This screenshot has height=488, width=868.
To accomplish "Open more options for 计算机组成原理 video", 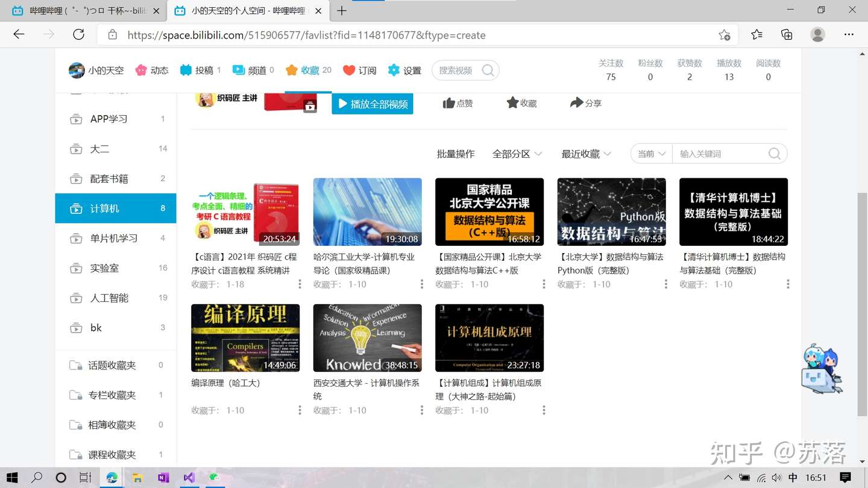I will click(x=544, y=410).
